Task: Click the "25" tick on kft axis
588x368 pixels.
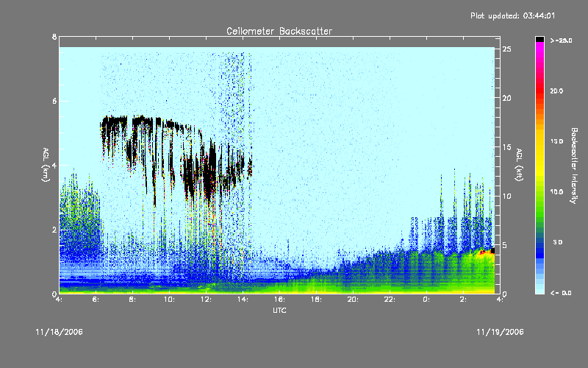Action: (x=506, y=49)
